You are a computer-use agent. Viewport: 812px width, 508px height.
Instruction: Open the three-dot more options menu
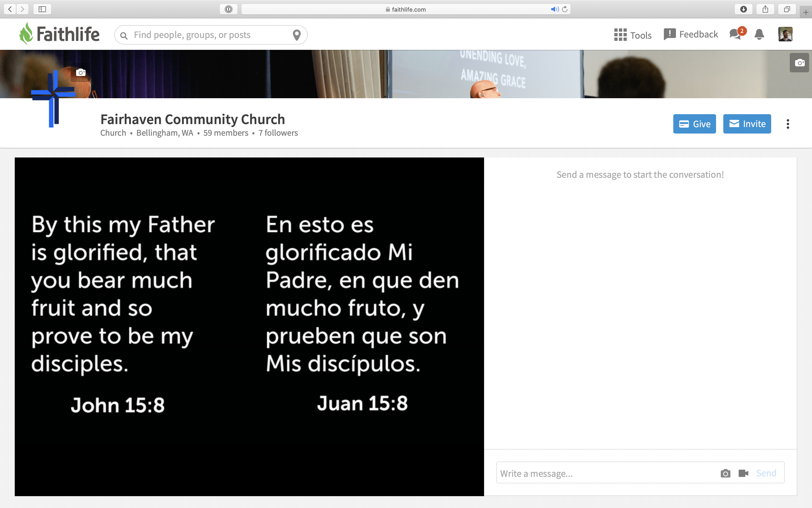point(788,124)
